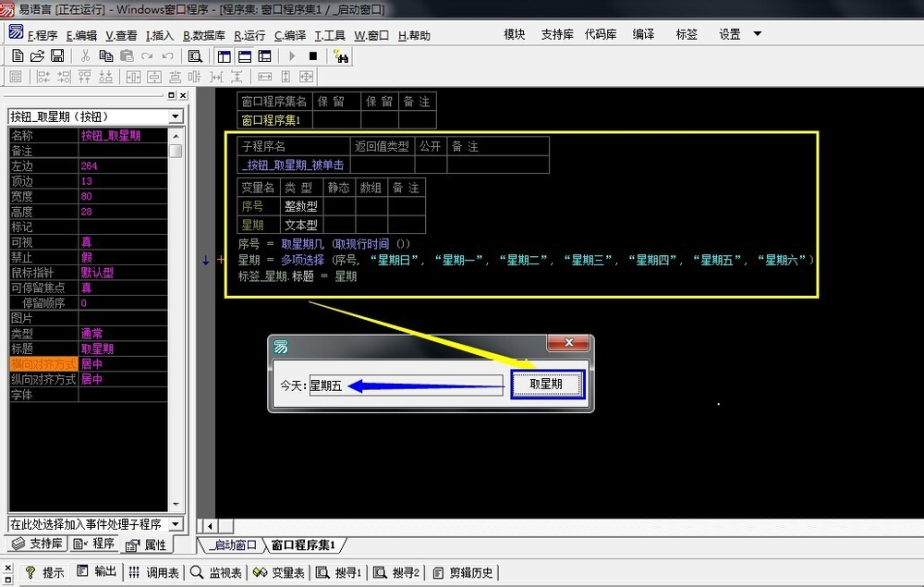The image size is (924, 587).
Task: Click the 可视 property value
Action: [123, 242]
